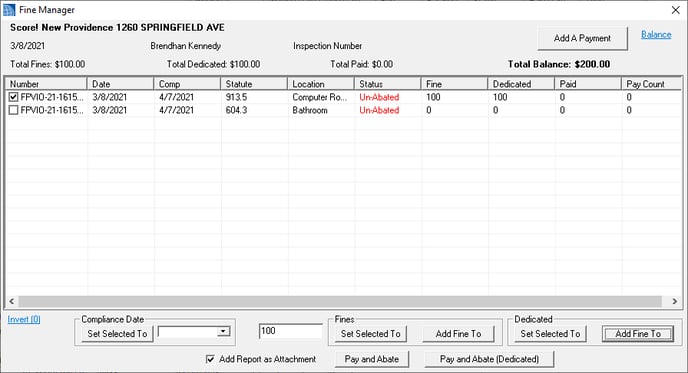Sort by the Comp column header

pyautogui.click(x=187, y=84)
